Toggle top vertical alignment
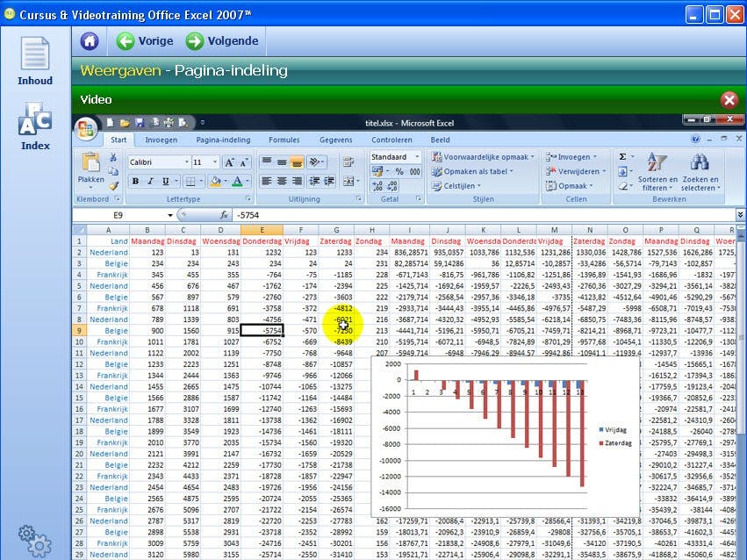 tap(267, 162)
